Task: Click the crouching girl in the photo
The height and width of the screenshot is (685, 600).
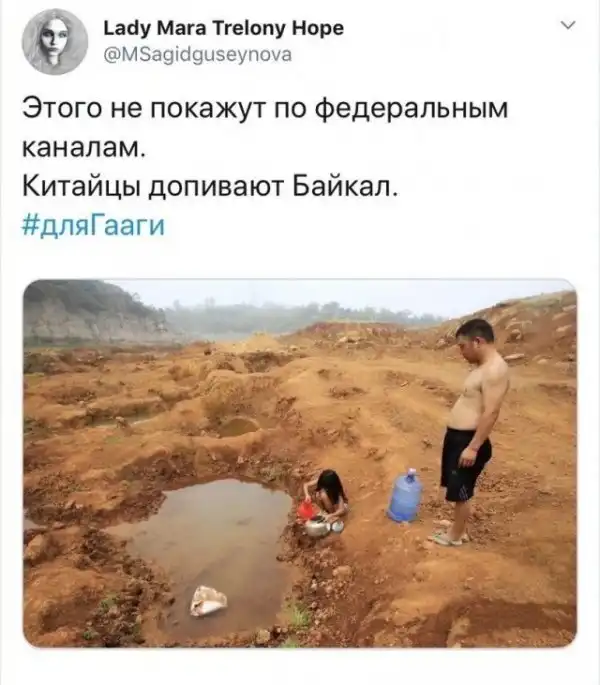Action: click(x=329, y=493)
